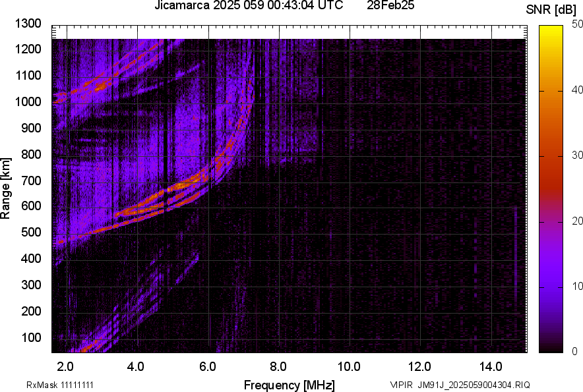Click the 8.0 frequency tick label
The width and height of the screenshot is (583, 392).
[x=278, y=366]
